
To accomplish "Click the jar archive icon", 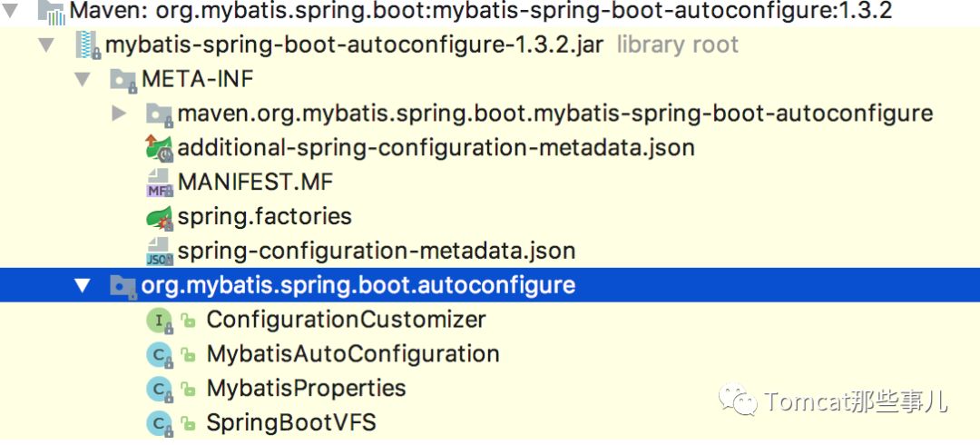I will [x=88, y=45].
